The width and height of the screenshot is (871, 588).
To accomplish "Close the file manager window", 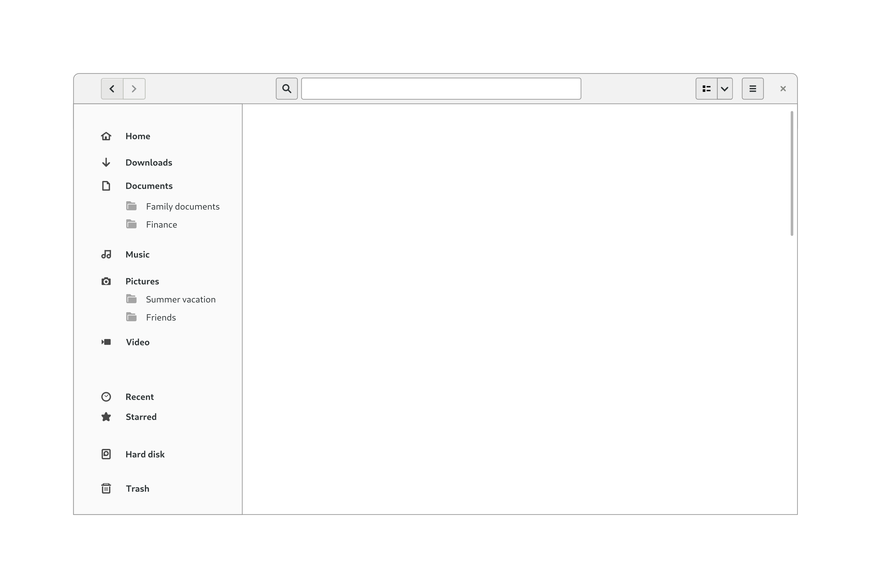I will [x=783, y=89].
